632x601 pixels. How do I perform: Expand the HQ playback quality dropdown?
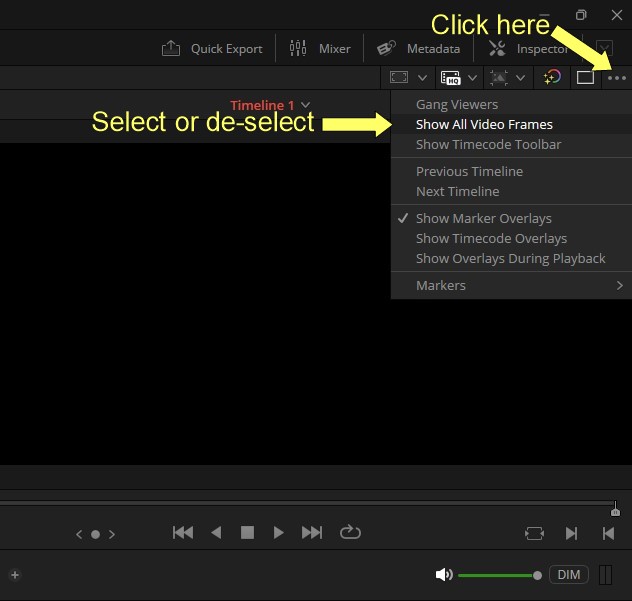click(x=472, y=77)
